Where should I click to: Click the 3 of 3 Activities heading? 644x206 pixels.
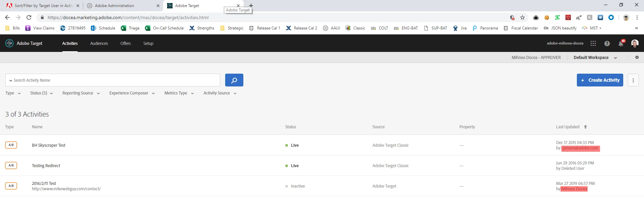pyautogui.click(x=27, y=114)
